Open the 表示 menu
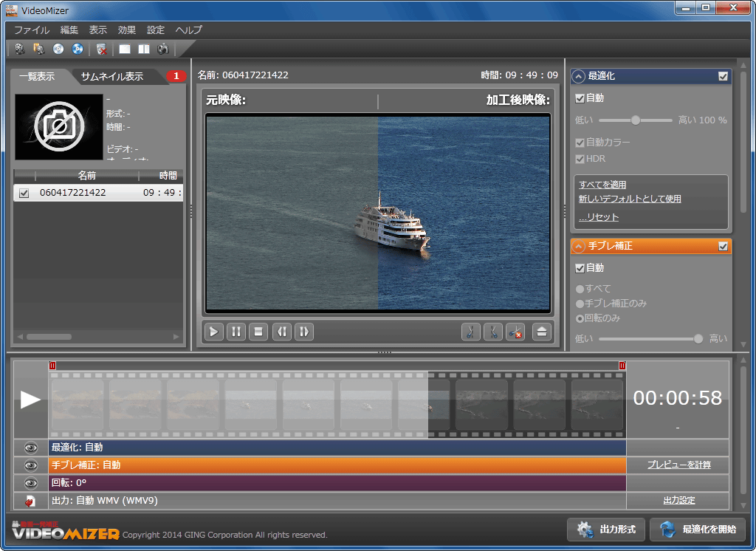The height and width of the screenshot is (551, 756). 98,30
